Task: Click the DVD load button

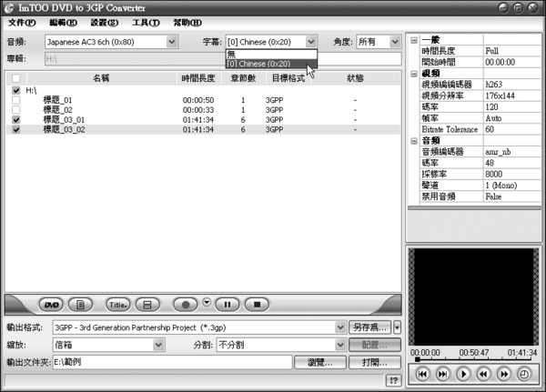Action: (x=51, y=305)
